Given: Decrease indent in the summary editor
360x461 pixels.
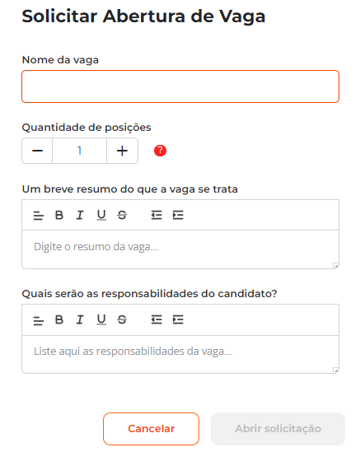Looking at the screenshot, I should [156, 215].
